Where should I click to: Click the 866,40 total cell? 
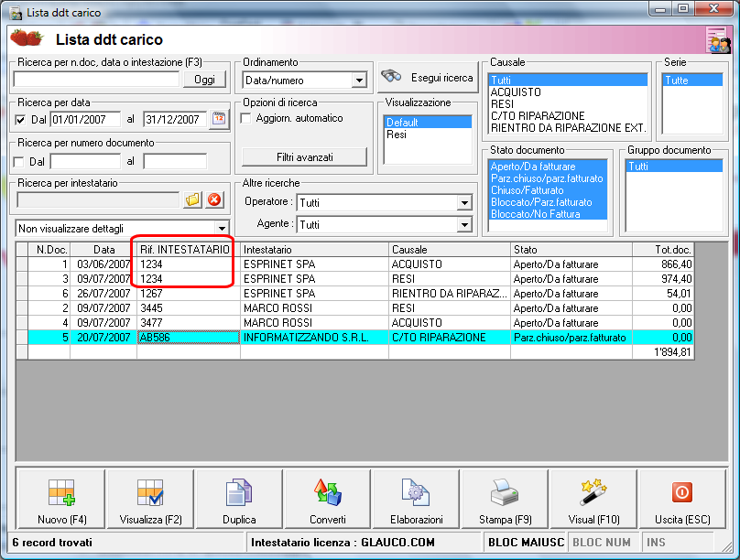pyautogui.click(x=663, y=264)
